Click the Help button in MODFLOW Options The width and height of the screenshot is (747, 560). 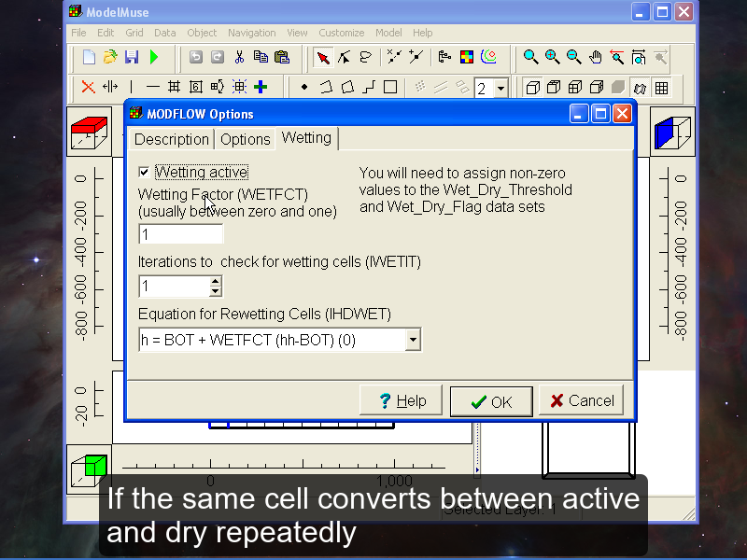pos(401,400)
